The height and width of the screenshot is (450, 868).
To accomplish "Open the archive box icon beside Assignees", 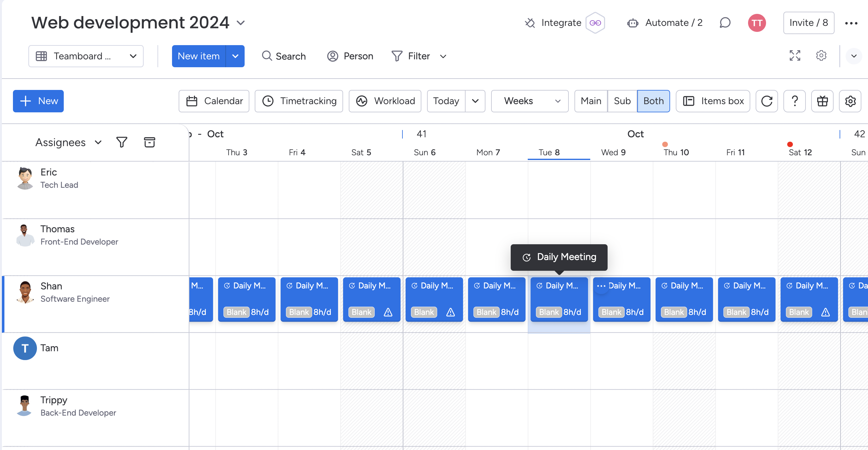I will point(149,142).
